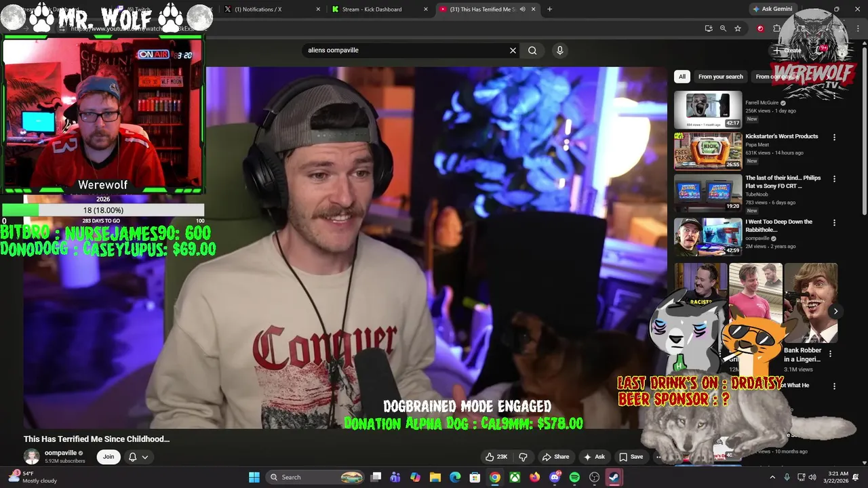
Task: Like the video with 23K likes
Action: (x=496, y=457)
